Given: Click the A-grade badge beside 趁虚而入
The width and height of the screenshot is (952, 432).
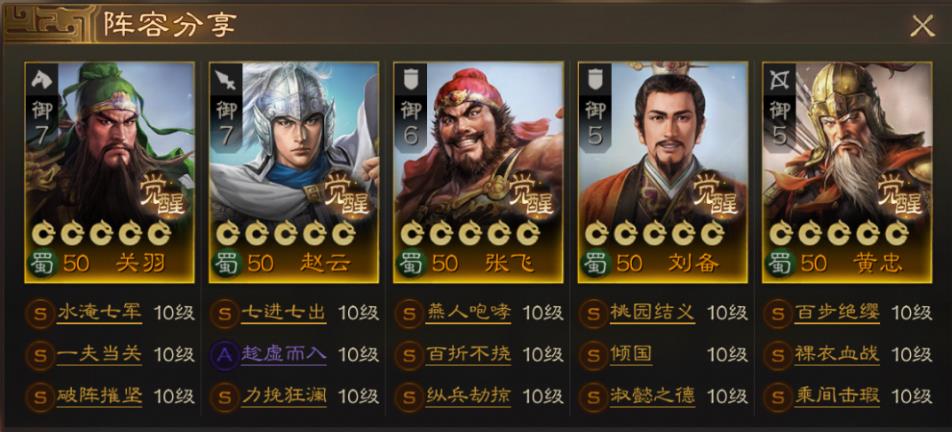Looking at the screenshot, I should pos(225,355).
